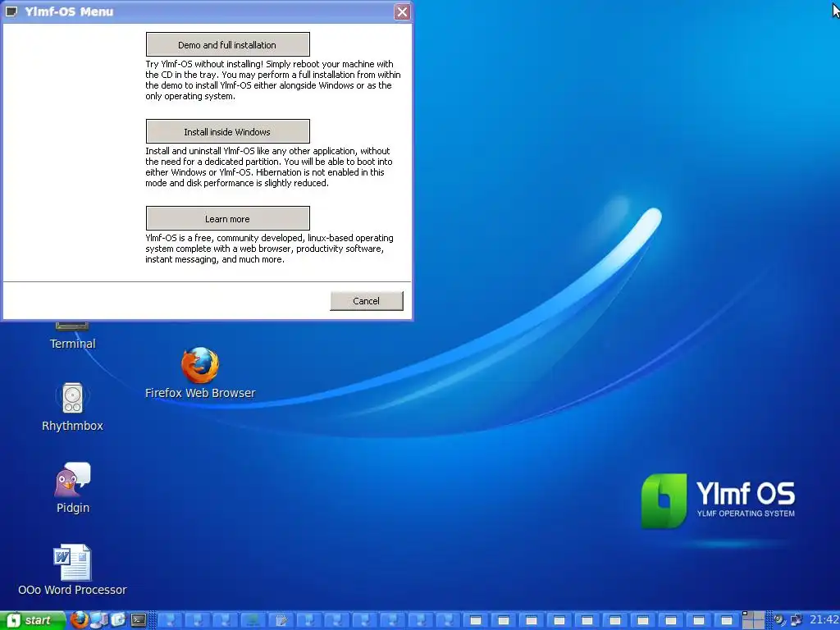Screen dimensions: 840x630
Task: Launch Rhythmbox from the desktop
Action: [72, 407]
